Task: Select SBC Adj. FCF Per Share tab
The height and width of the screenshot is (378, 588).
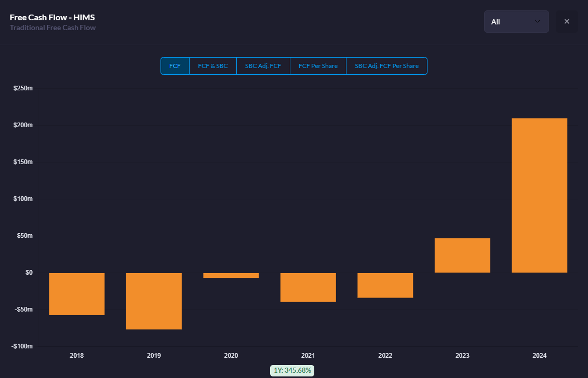Action: coord(386,66)
